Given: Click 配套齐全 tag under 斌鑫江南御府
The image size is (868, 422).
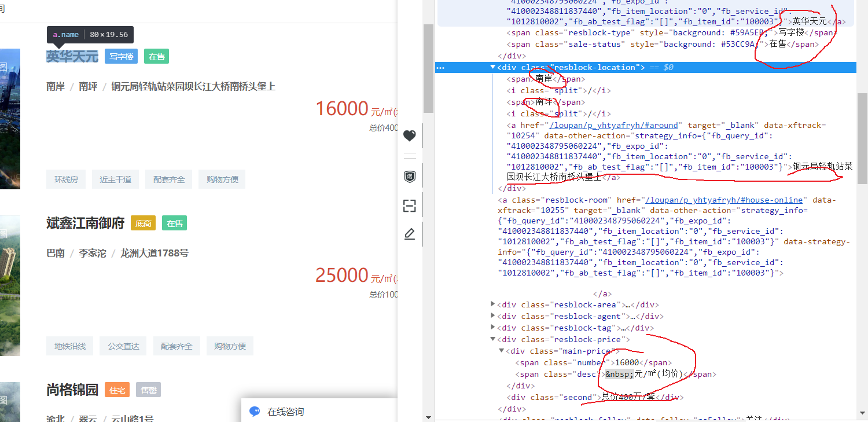Looking at the screenshot, I should (176, 346).
